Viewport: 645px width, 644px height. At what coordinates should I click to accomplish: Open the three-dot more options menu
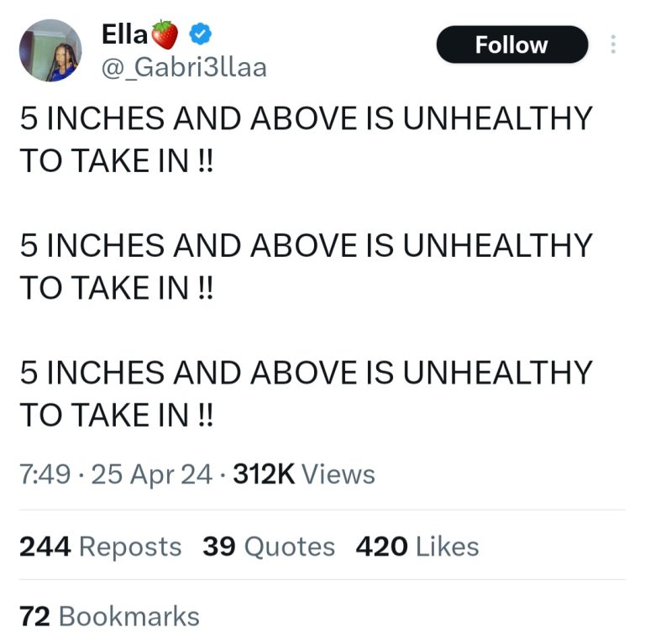point(613,45)
